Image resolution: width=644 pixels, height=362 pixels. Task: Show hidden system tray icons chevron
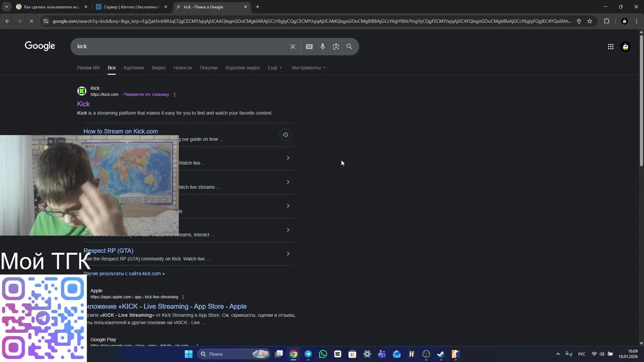click(x=557, y=354)
